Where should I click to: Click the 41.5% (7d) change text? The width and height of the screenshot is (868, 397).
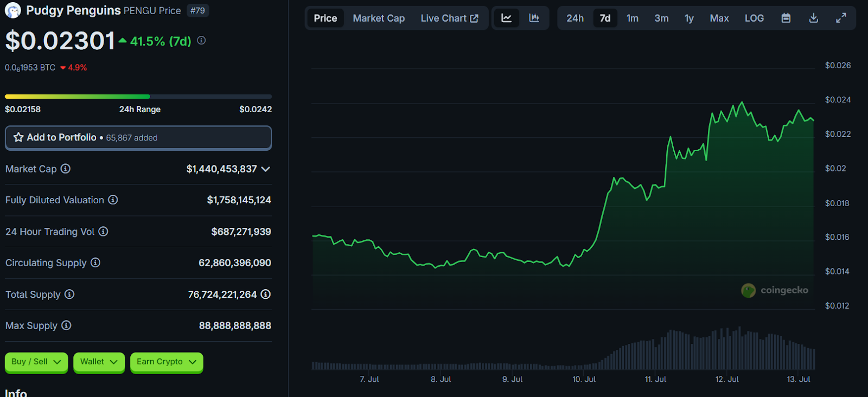pyautogui.click(x=161, y=41)
